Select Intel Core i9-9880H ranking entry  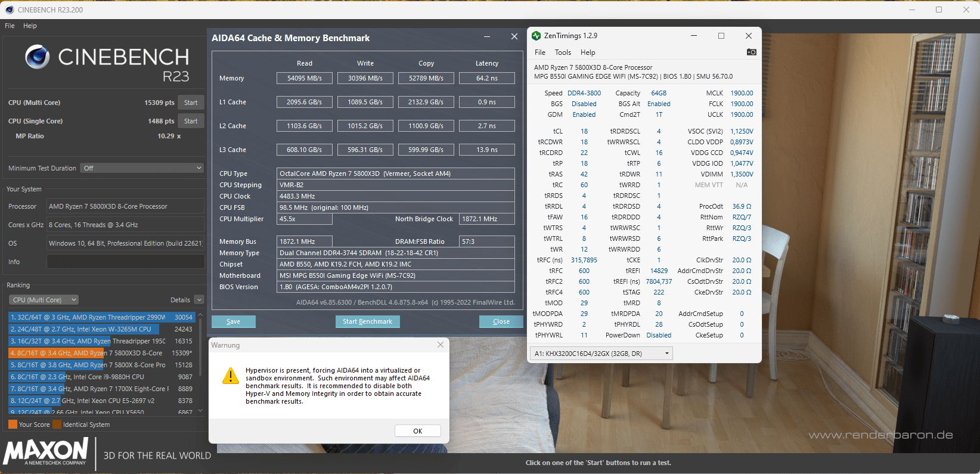point(101,377)
